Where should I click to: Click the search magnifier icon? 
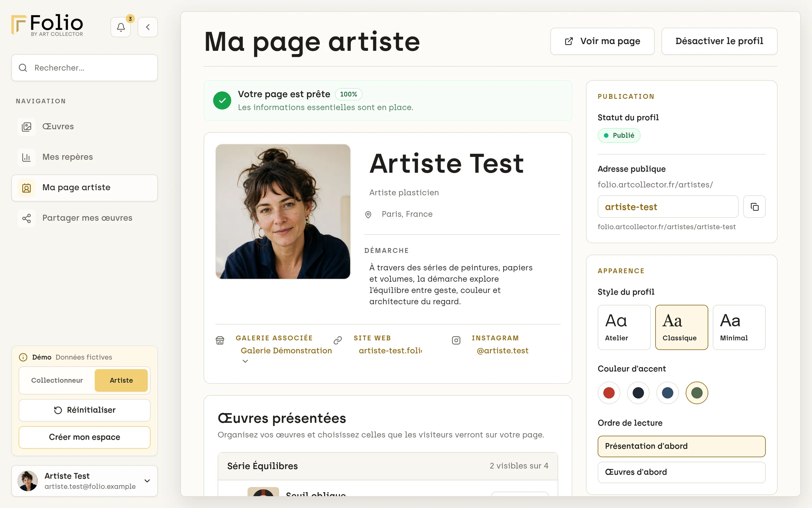tap(23, 68)
